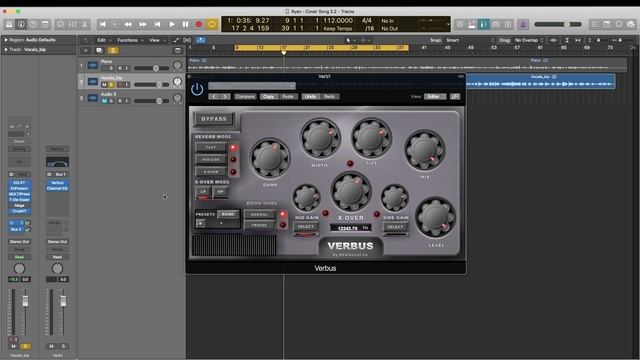Click the Undo button in plugin header
The width and height of the screenshot is (640, 360).
[310, 97]
